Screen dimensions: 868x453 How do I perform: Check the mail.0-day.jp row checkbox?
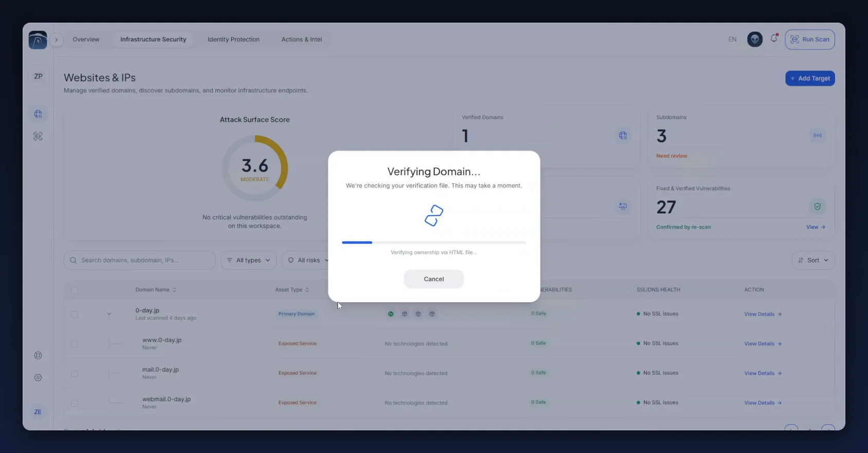tap(75, 374)
